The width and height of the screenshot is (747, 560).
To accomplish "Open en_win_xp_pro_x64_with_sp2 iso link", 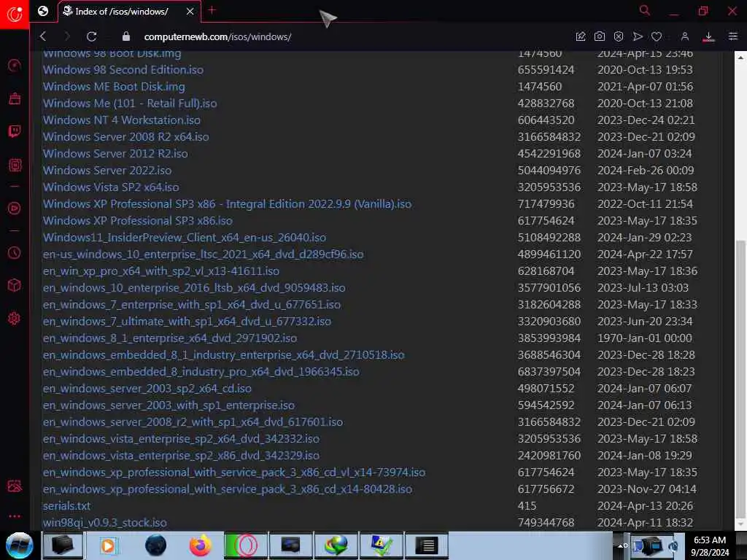I will 161,271.
